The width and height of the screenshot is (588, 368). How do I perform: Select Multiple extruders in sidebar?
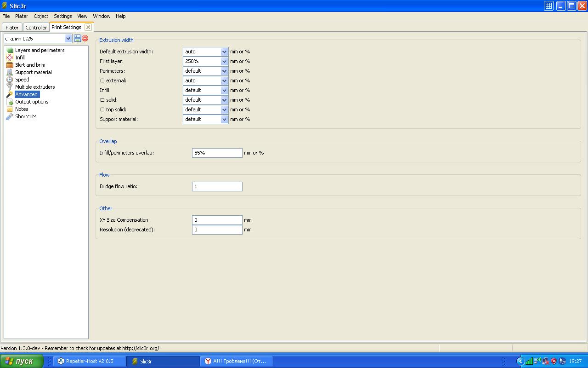coord(35,87)
